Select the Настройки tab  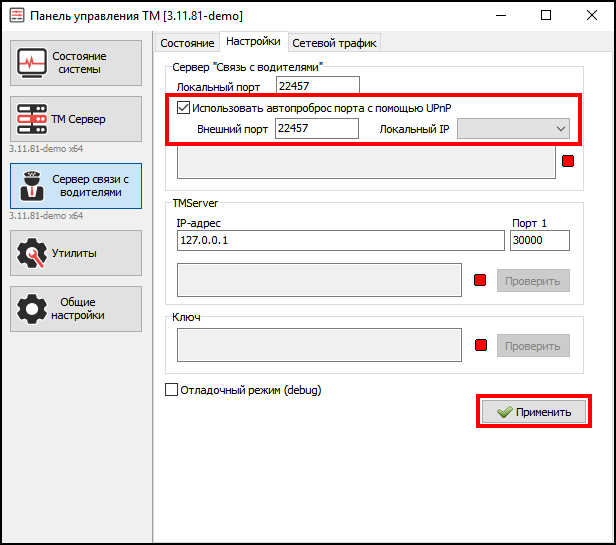coord(252,42)
